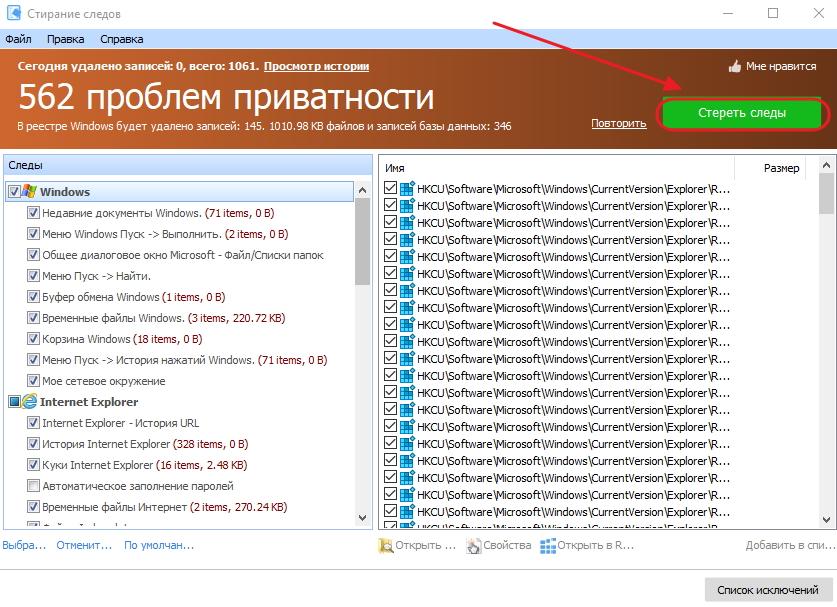Viewport: 837px width, 607px height.
Task: Click the По умолчан… link
Action: click(x=159, y=545)
